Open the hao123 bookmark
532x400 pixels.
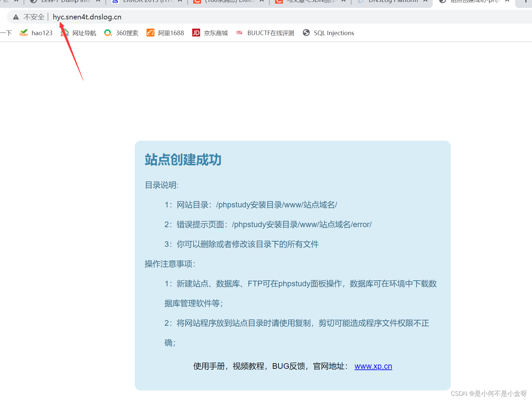(x=36, y=33)
